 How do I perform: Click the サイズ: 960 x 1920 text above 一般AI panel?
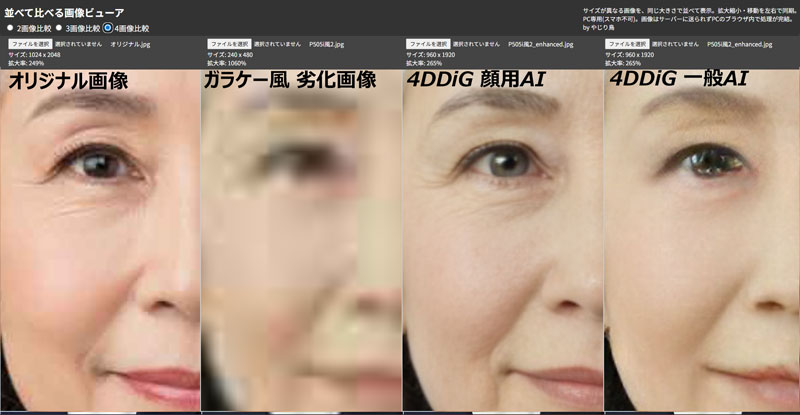point(630,55)
